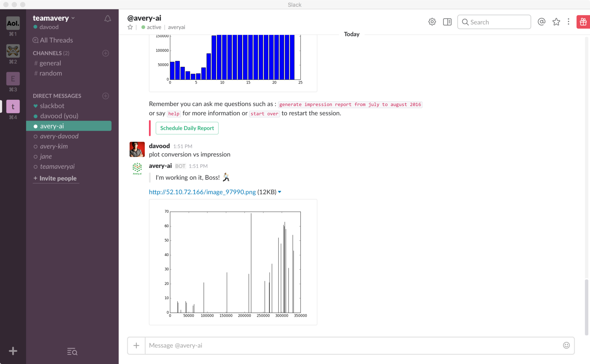Click Schedule Daily Report button
Image resolution: width=590 pixels, height=364 pixels.
(x=187, y=128)
